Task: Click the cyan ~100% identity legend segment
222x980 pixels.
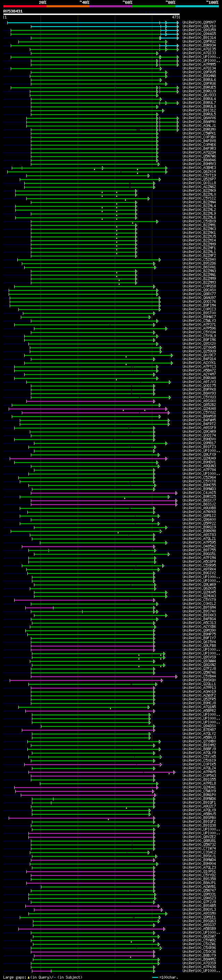Action: tap(197, 6)
